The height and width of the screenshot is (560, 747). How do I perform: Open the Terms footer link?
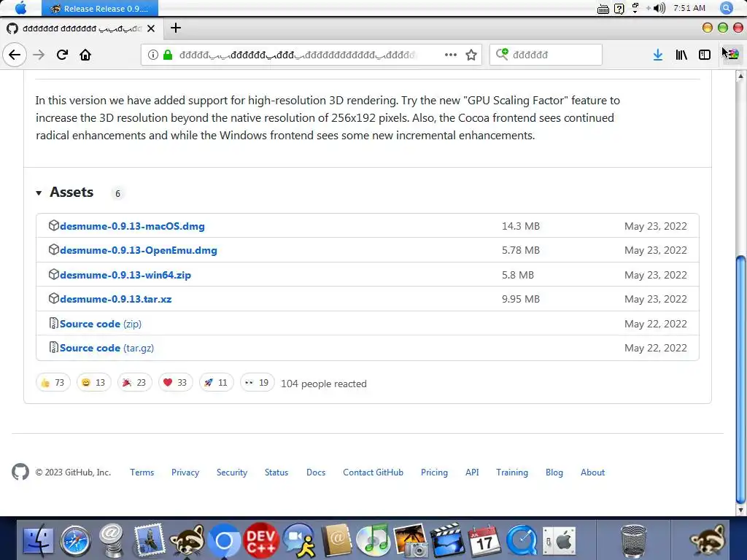(142, 472)
